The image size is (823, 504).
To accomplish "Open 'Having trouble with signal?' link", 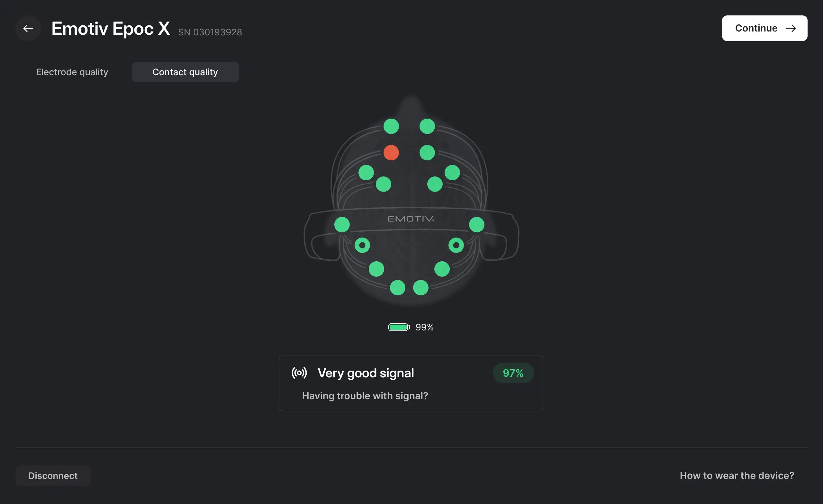I will [365, 396].
